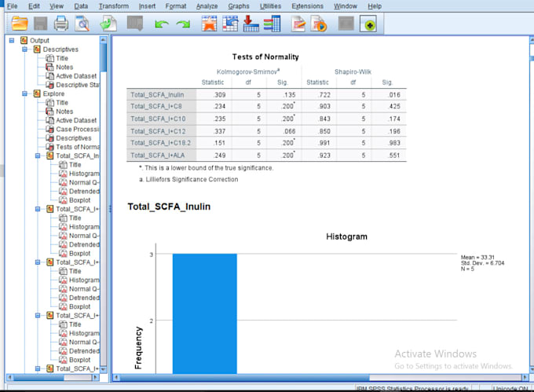Open the View menu
This screenshot has width=534, height=392.
pyautogui.click(x=57, y=6)
